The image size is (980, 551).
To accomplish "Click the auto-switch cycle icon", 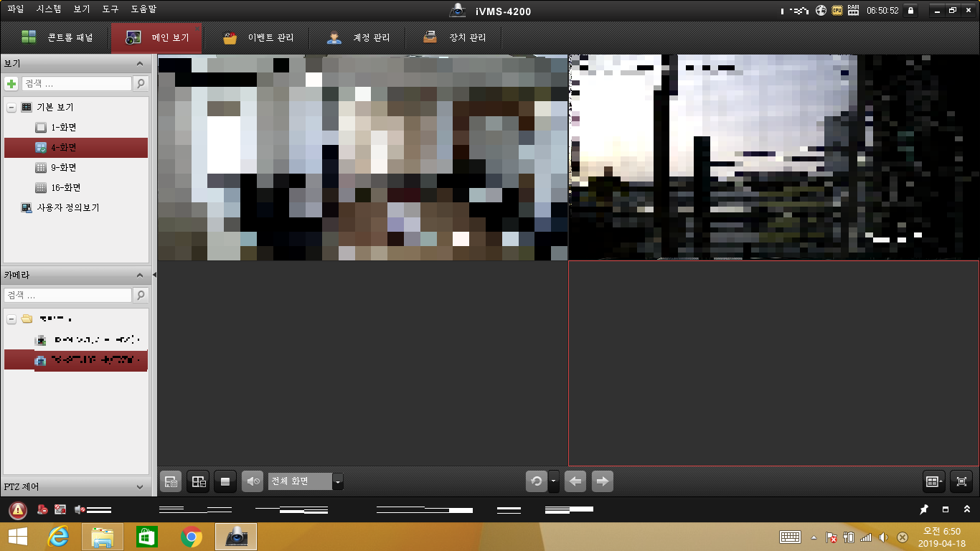I will (x=536, y=481).
